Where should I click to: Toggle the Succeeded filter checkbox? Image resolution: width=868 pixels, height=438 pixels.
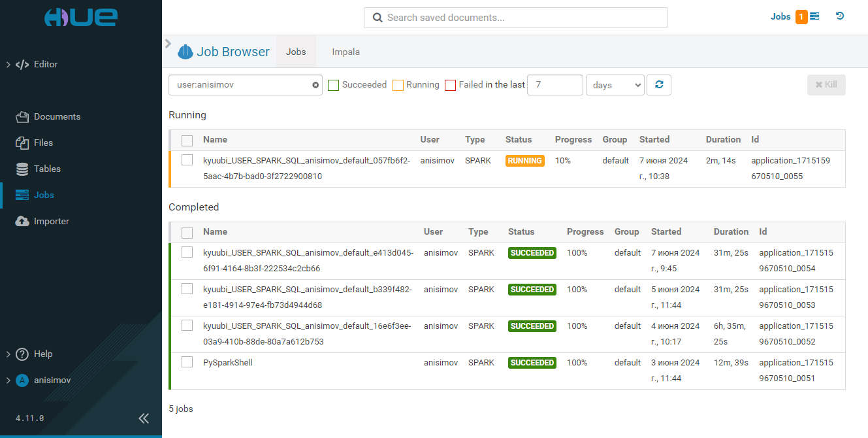click(334, 85)
